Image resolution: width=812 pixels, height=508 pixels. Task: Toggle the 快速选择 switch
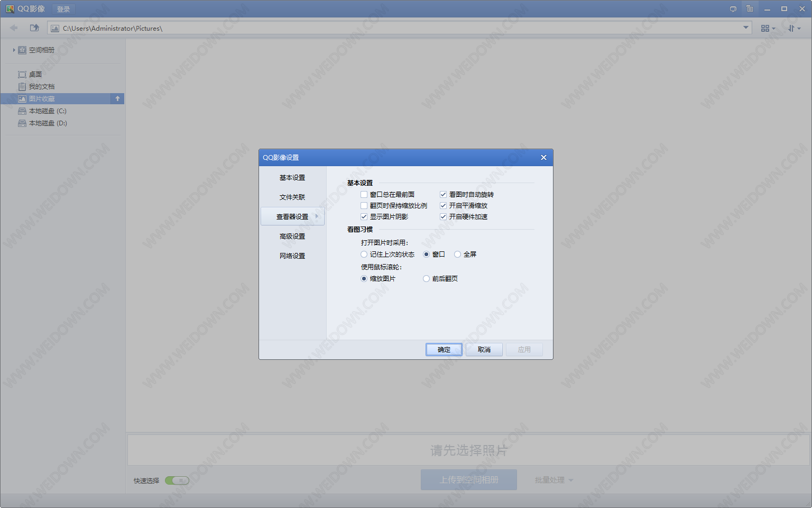tap(177, 480)
